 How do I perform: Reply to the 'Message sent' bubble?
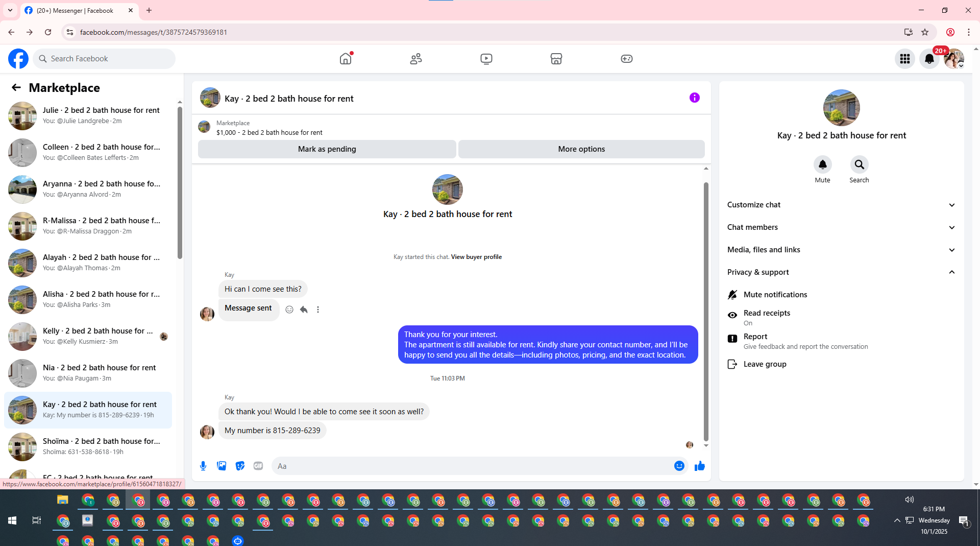point(304,310)
